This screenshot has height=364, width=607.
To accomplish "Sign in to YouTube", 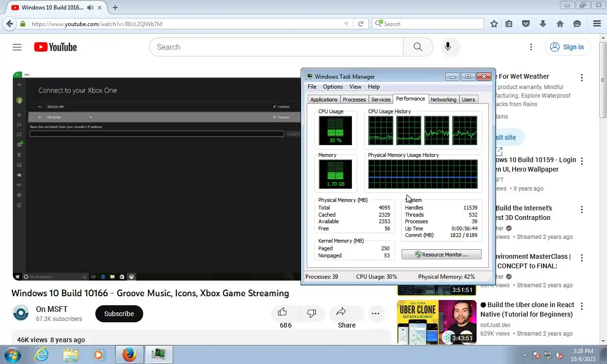I will pos(567,47).
